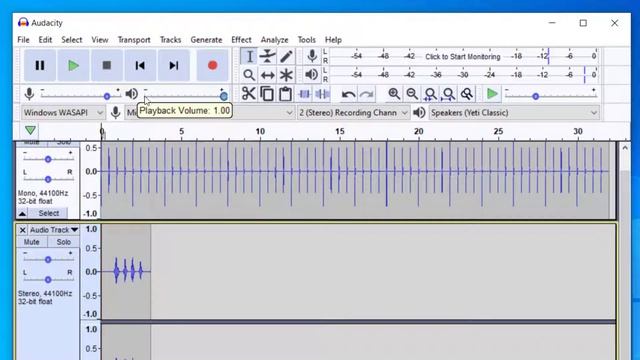This screenshot has height=360, width=640.
Task: Collapse the mono track with the arrow button
Action: (22, 213)
